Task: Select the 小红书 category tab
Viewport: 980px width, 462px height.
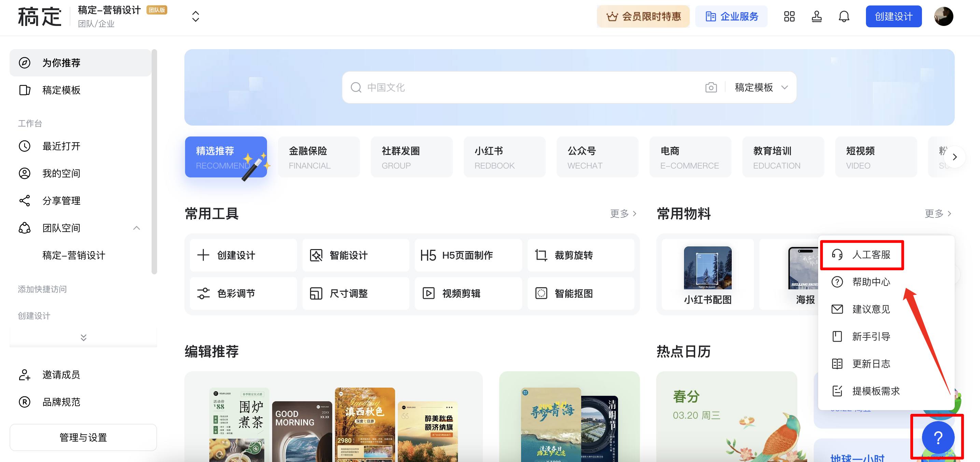Action: click(x=504, y=157)
